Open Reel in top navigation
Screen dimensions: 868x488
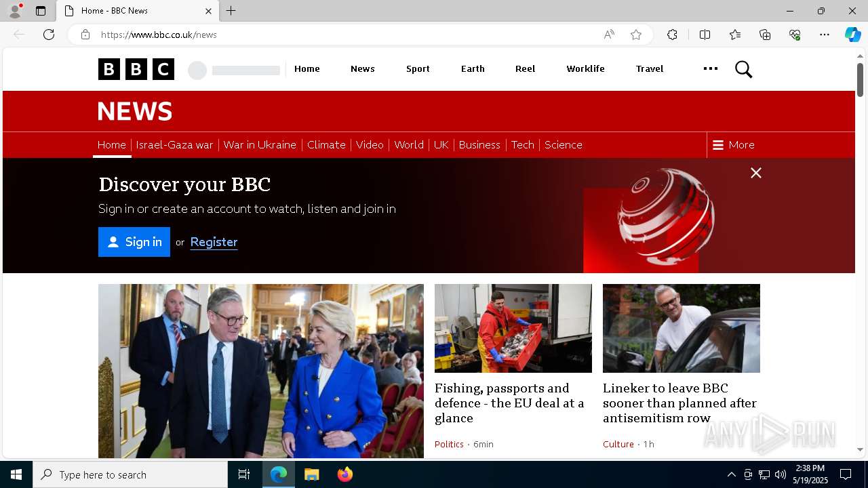[526, 68]
